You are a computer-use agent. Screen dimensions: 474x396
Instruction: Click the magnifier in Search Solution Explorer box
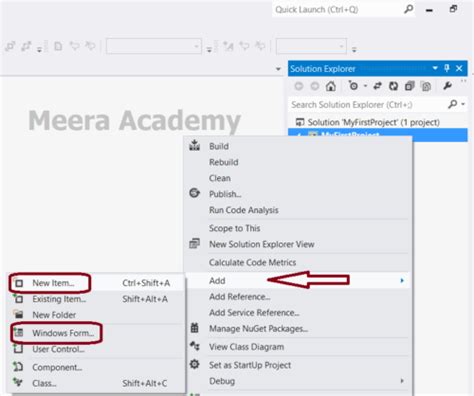point(452,104)
